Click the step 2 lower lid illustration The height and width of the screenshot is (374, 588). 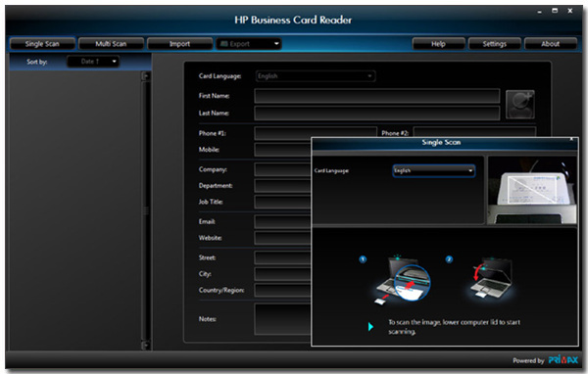click(x=491, y=278)
